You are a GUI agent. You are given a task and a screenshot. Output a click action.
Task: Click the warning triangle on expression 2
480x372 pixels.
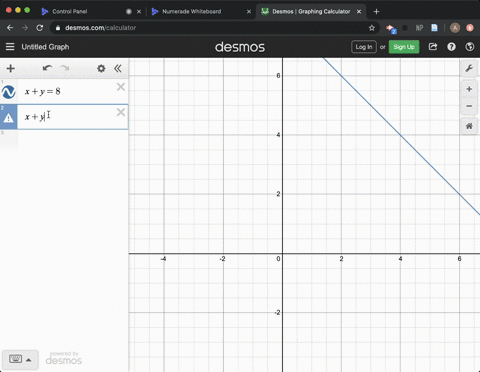tap(8, 118)
